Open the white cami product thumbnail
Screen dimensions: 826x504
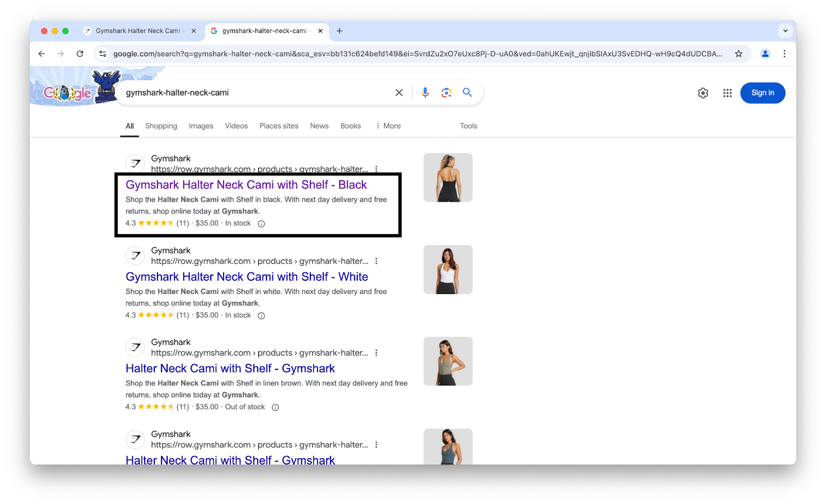448,269
